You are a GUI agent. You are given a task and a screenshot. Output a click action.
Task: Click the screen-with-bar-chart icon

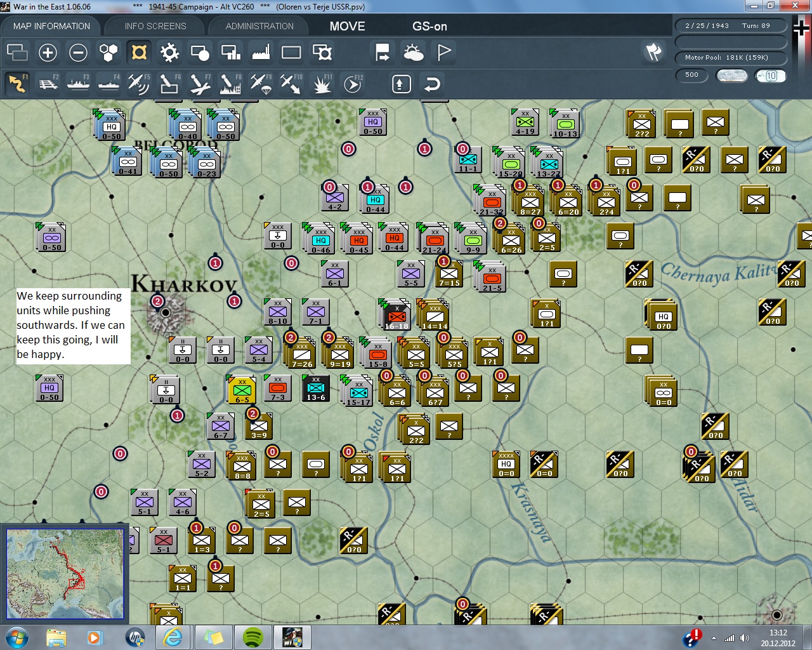[230, 53]
